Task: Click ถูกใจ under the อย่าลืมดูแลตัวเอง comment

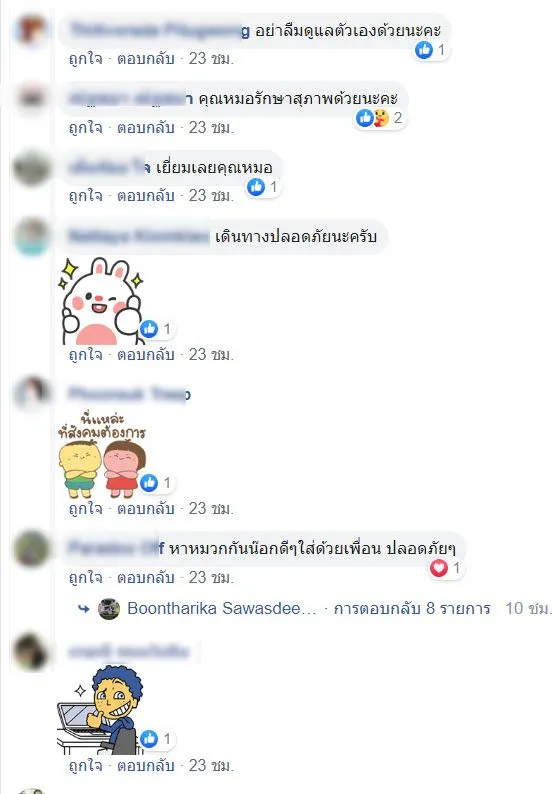Action: tap(86, 59)
